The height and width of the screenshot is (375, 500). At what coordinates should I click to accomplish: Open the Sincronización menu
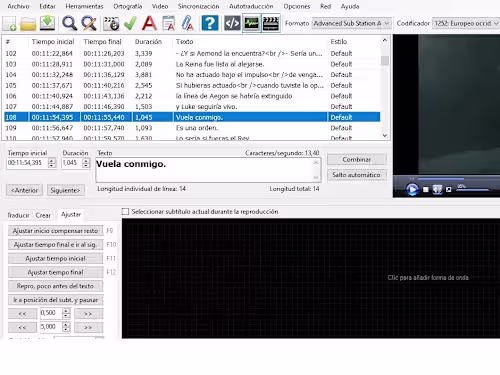pyautogui.click(x=198, y=6)
